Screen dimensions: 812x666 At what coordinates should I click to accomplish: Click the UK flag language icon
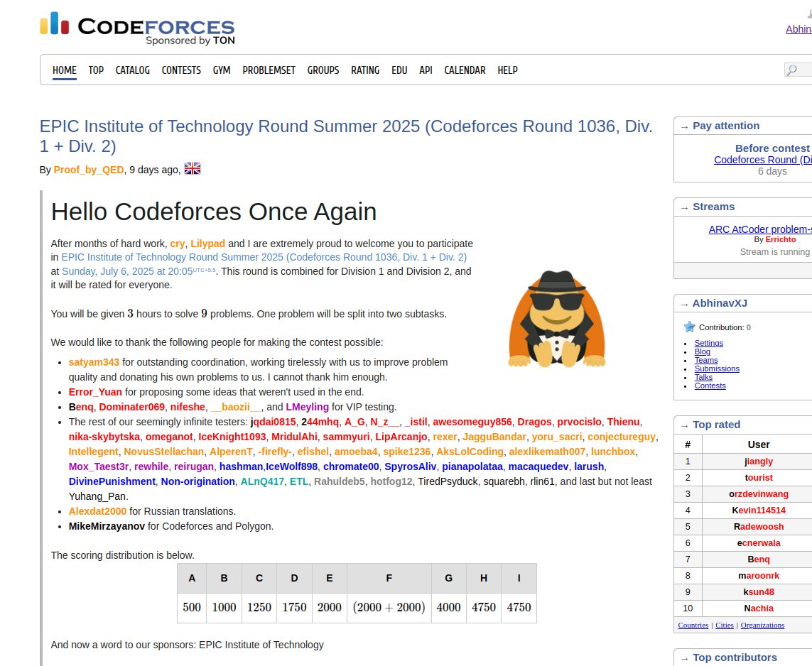pos(192,169)
